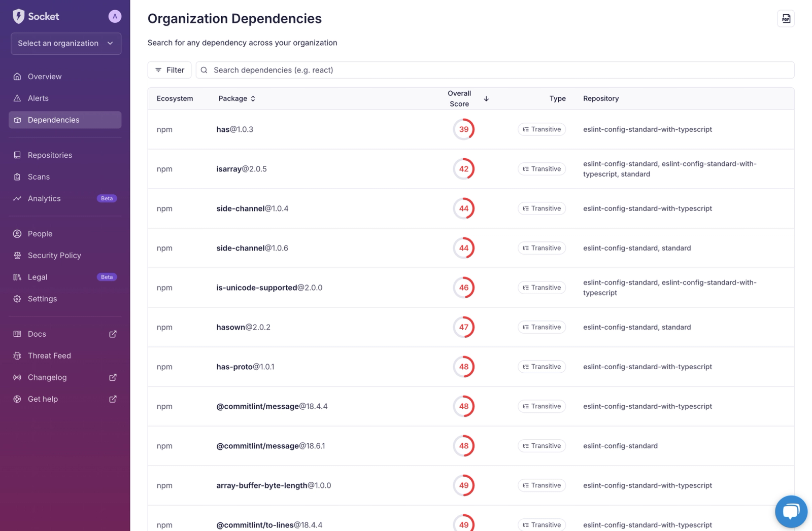812x531 pixels.
Task: Toggle the Overall Score sort arrow
Action: pos(486,98)
